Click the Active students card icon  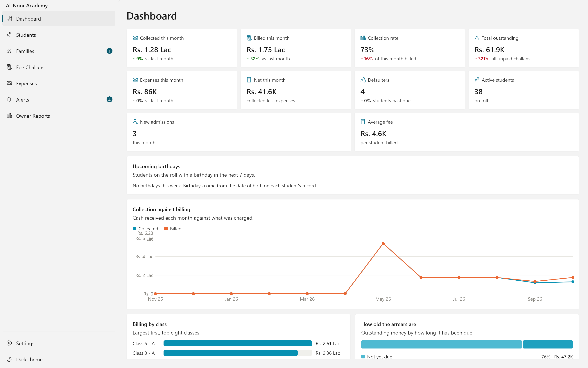point(477,80)
